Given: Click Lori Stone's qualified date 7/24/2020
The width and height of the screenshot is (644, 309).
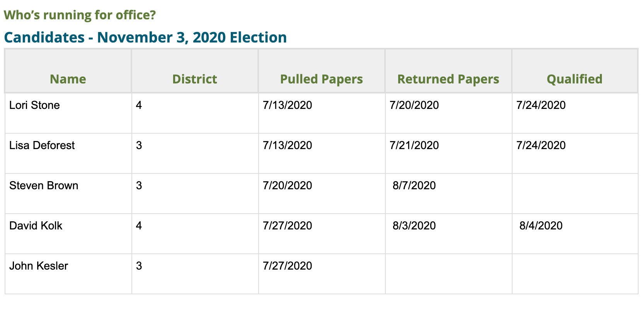Looking at the screenshot, I should (541, 105).
